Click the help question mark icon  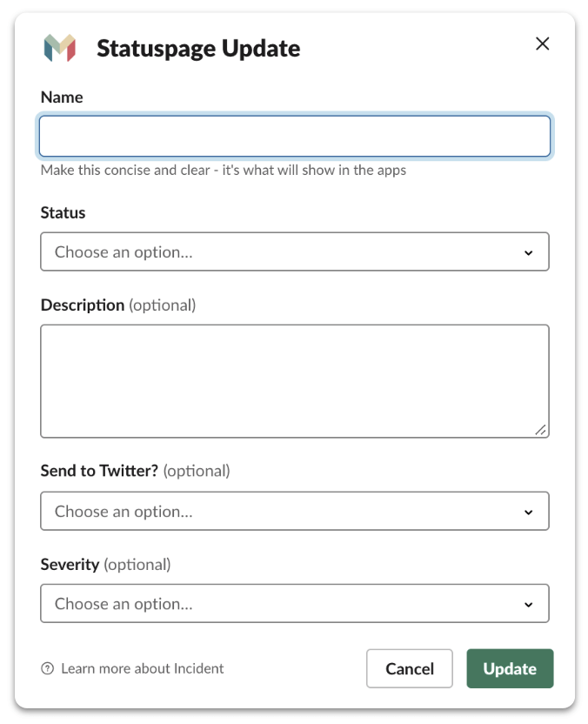click(x=48, y=668)
